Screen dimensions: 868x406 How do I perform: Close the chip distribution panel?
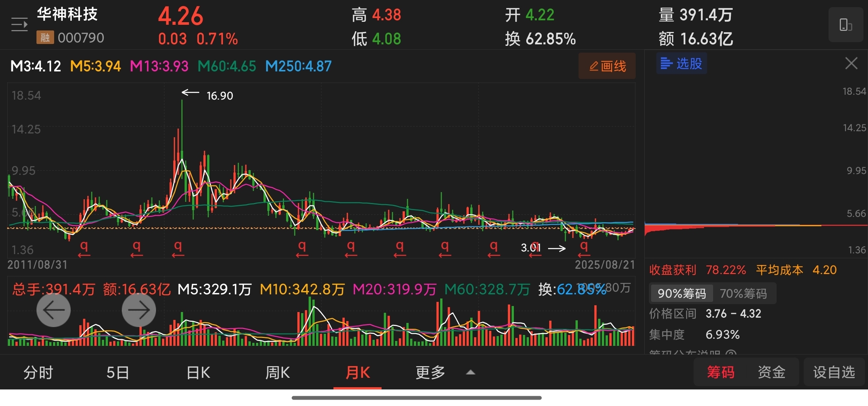(x=851, y=63)
